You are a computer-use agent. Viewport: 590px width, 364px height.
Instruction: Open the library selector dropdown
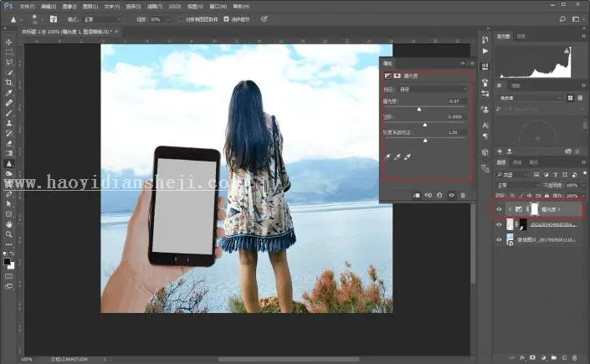tap(531, 98)
